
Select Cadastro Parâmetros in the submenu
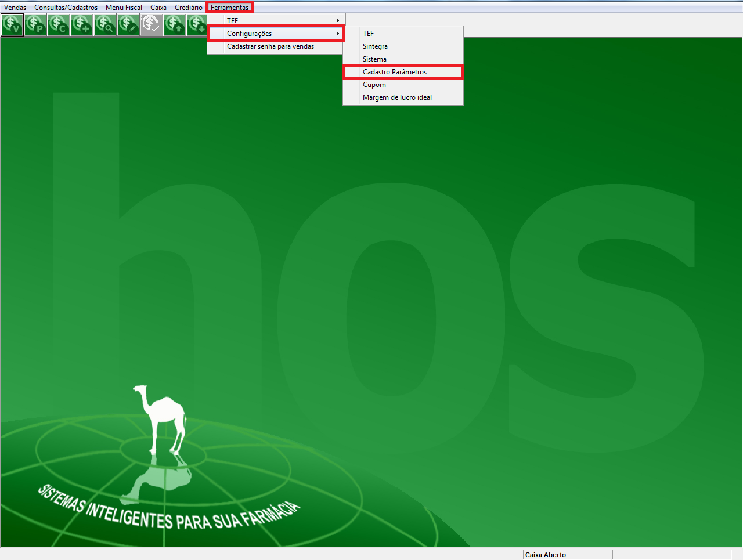pos(395,72)
